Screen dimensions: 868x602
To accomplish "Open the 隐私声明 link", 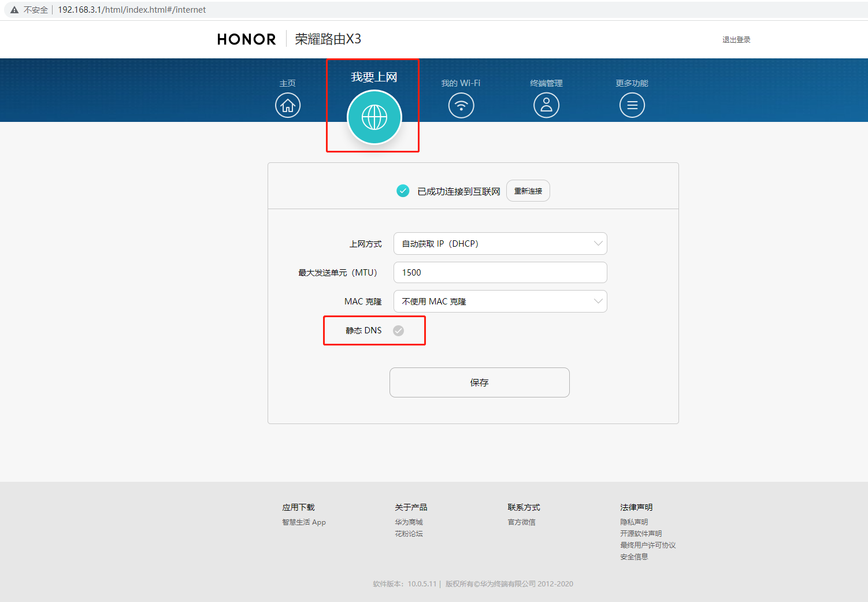I will tap(634, 522).
